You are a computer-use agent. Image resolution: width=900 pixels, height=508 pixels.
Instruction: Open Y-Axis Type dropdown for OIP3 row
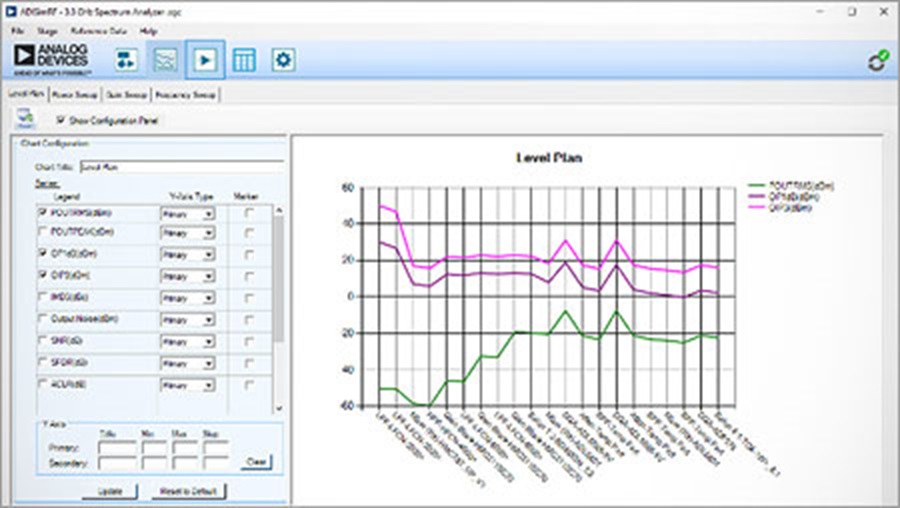[x=188, y=276]
